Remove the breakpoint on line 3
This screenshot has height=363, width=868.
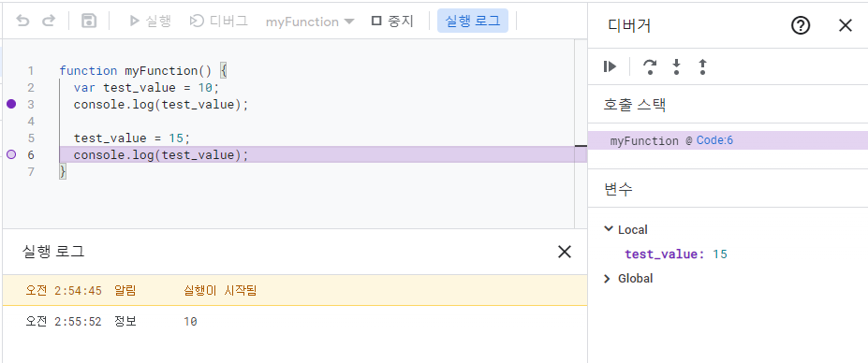(11, 104)
